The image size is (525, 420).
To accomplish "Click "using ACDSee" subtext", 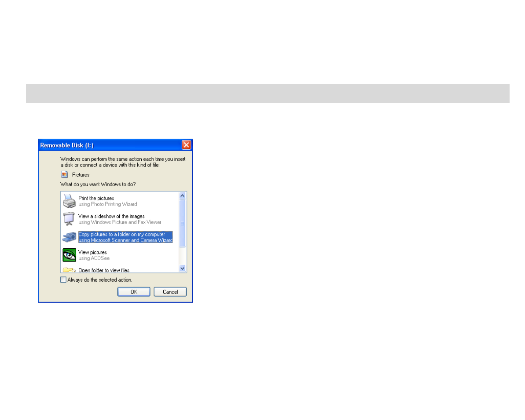I will click(x=94, y=258).
